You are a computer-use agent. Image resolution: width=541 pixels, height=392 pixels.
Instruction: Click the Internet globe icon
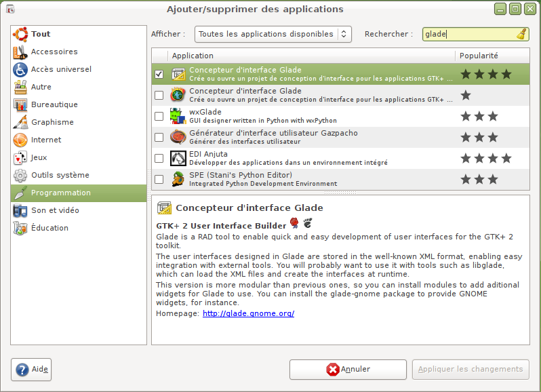click(20, 140)
